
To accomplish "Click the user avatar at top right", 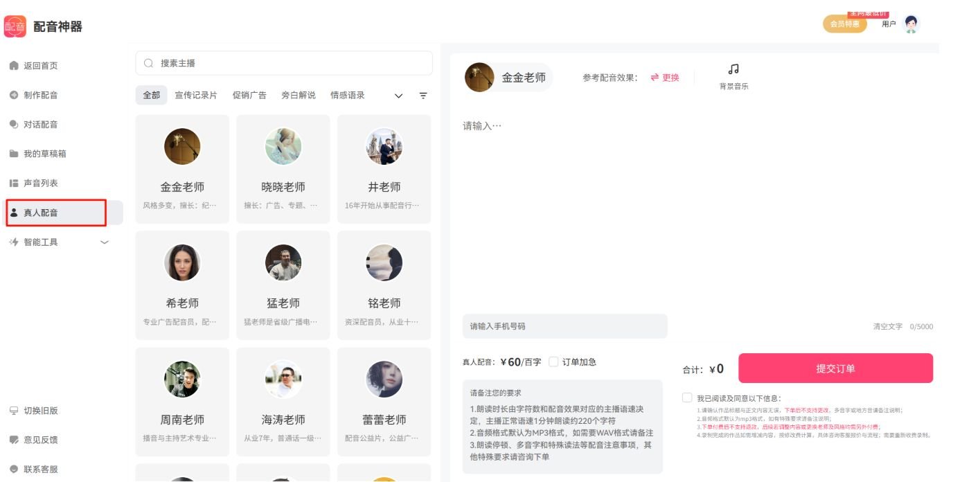I will click(911, 24).
